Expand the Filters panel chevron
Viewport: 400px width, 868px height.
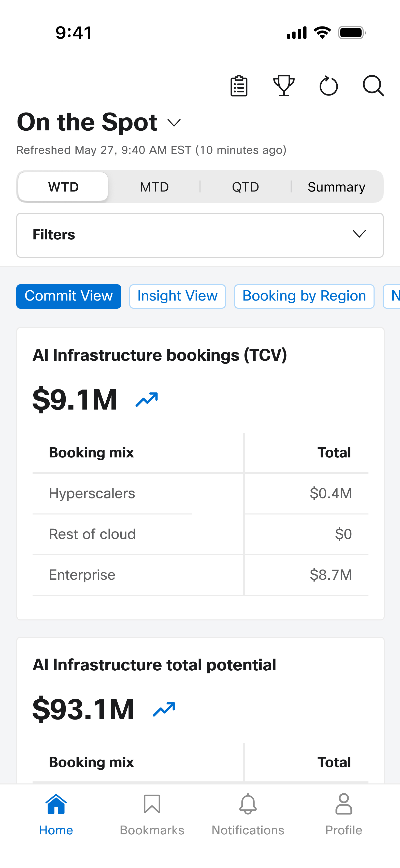coord(359,234)
